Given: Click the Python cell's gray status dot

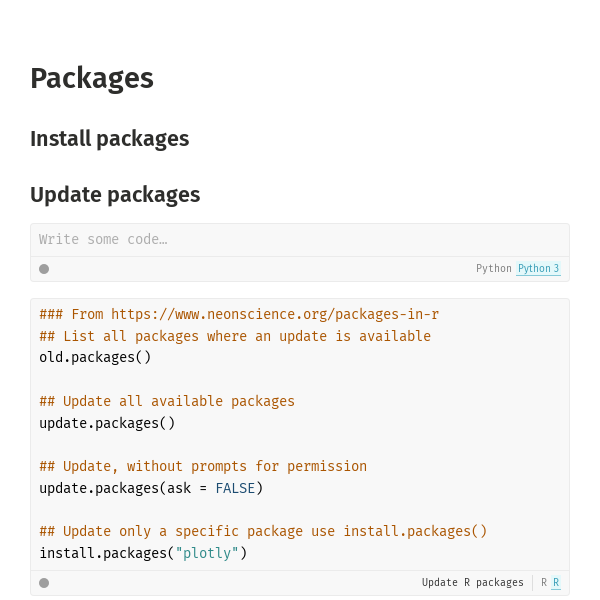Looking at the screenshot, I should tap(44, 269).
